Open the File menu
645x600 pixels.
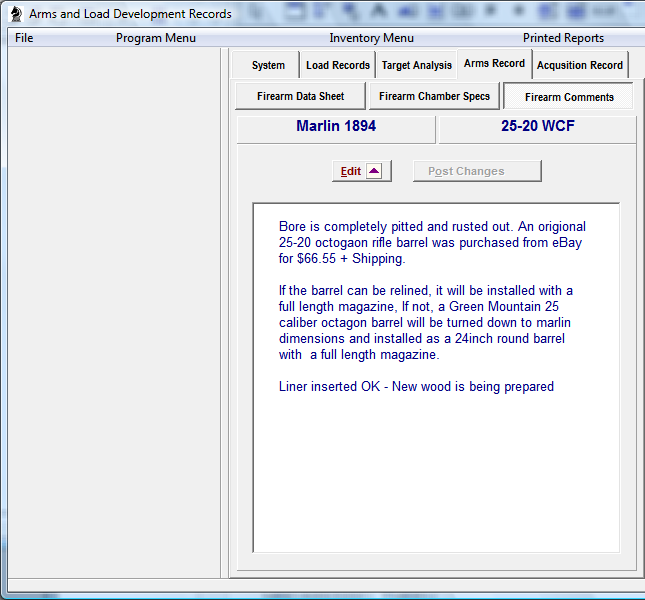24,38
